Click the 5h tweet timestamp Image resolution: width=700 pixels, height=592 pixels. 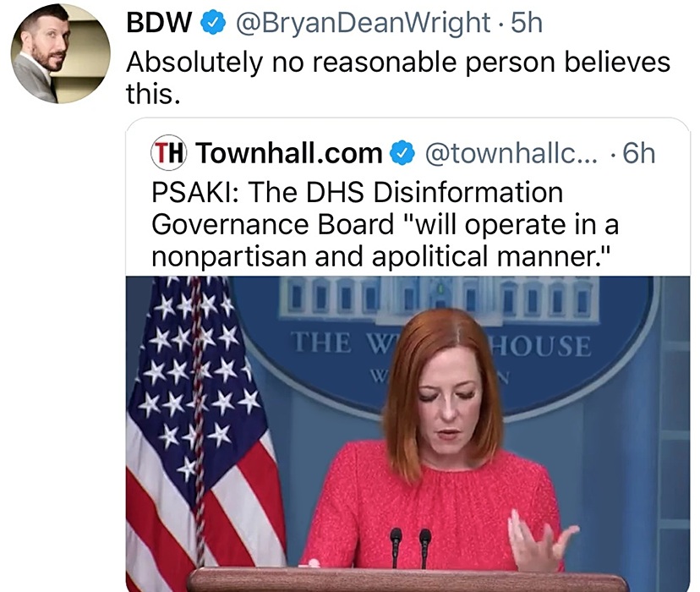coord(527,23)
